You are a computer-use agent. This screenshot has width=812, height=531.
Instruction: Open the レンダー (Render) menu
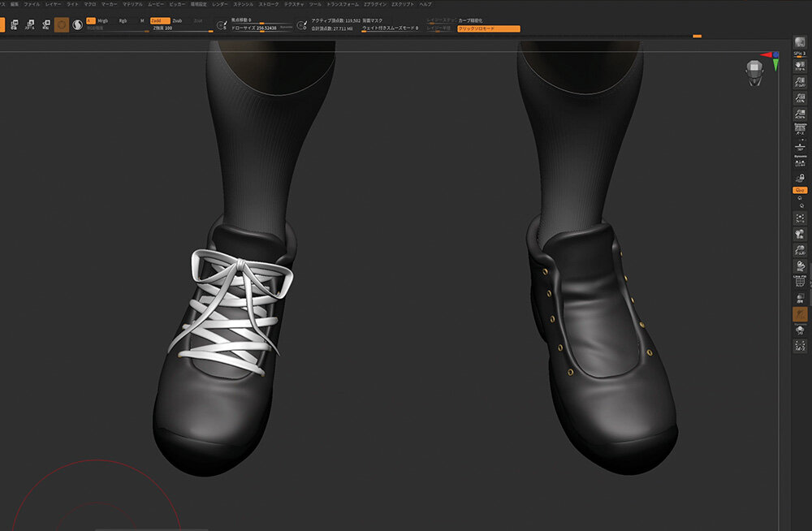click(x=219, y=4)
